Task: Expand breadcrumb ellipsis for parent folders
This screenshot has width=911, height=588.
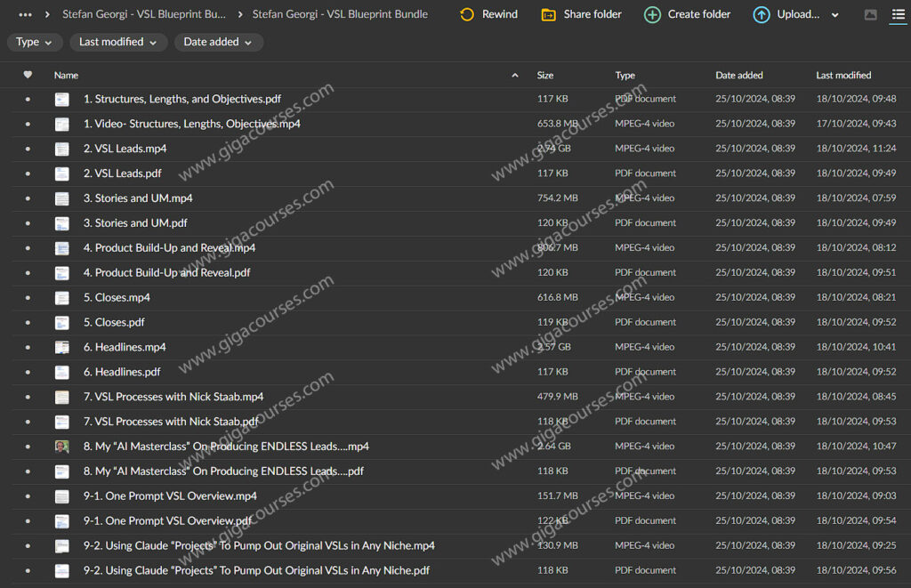Action: coord(25,14)
